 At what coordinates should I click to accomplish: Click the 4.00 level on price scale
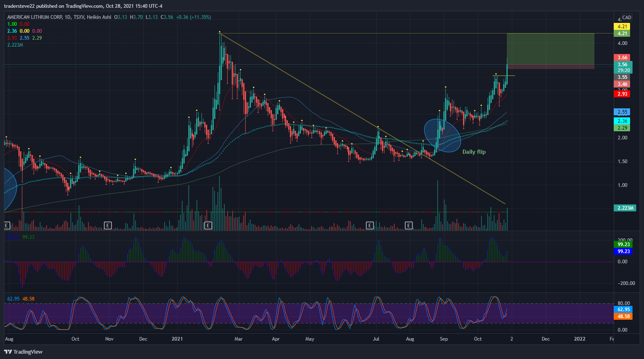click(622, 43)
